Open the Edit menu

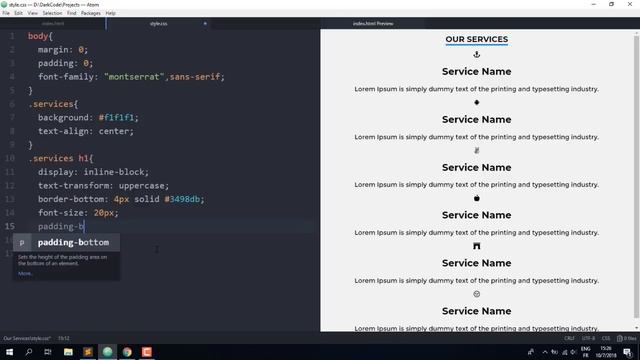[x=18, y=13]
